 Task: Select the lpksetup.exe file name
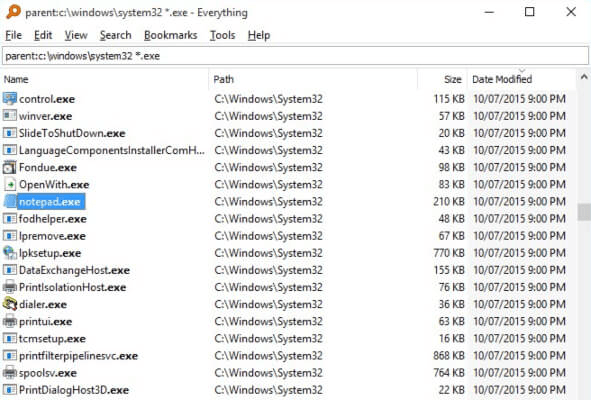[x=50, y=253]
